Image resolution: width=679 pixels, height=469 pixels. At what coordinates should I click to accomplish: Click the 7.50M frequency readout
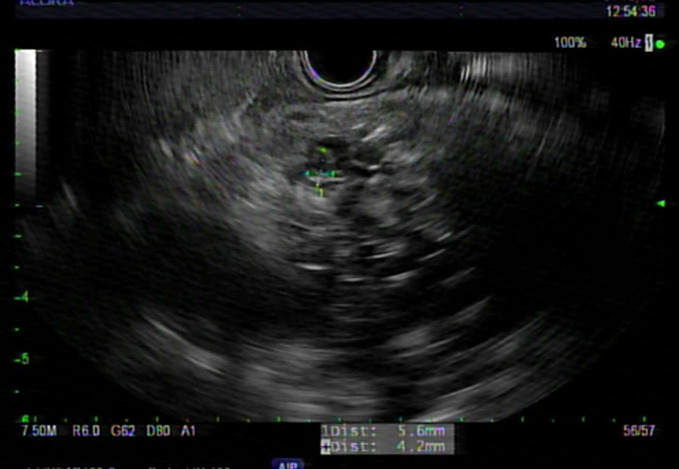[x=39, y=431]
